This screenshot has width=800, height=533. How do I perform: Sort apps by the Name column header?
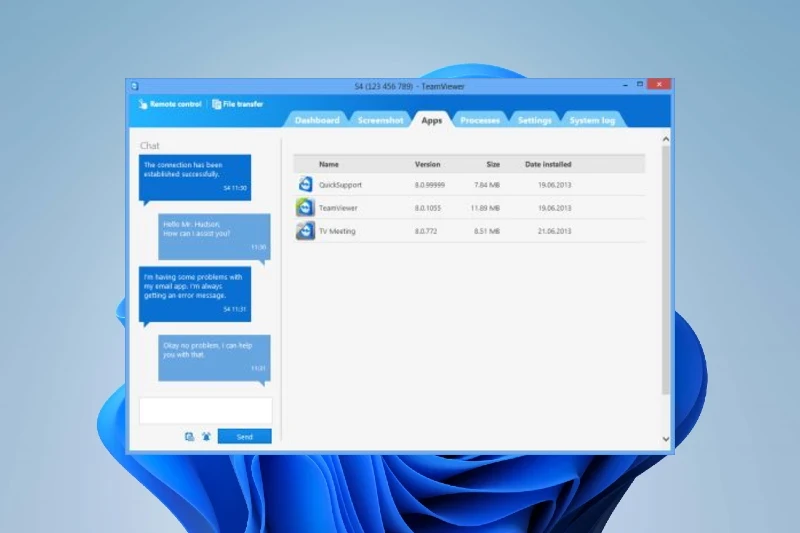pyautogui.click(x=329, y=164)
